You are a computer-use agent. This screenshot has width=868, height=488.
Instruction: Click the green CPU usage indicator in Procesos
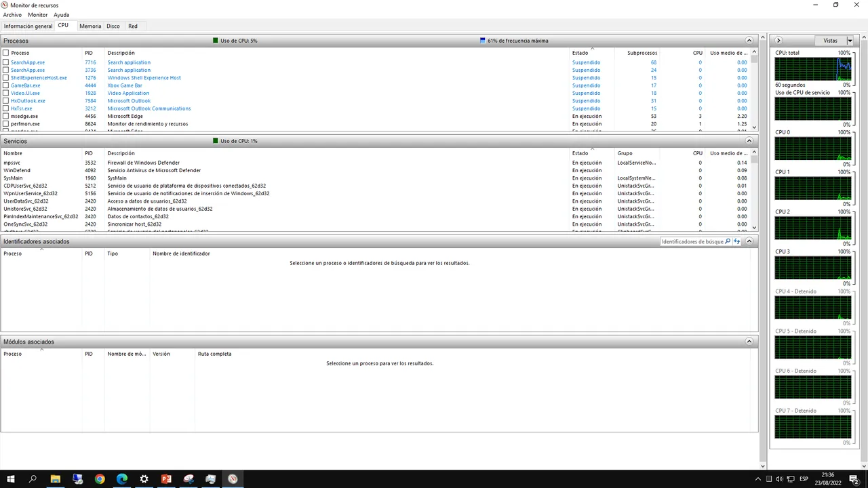coord(216,41)
